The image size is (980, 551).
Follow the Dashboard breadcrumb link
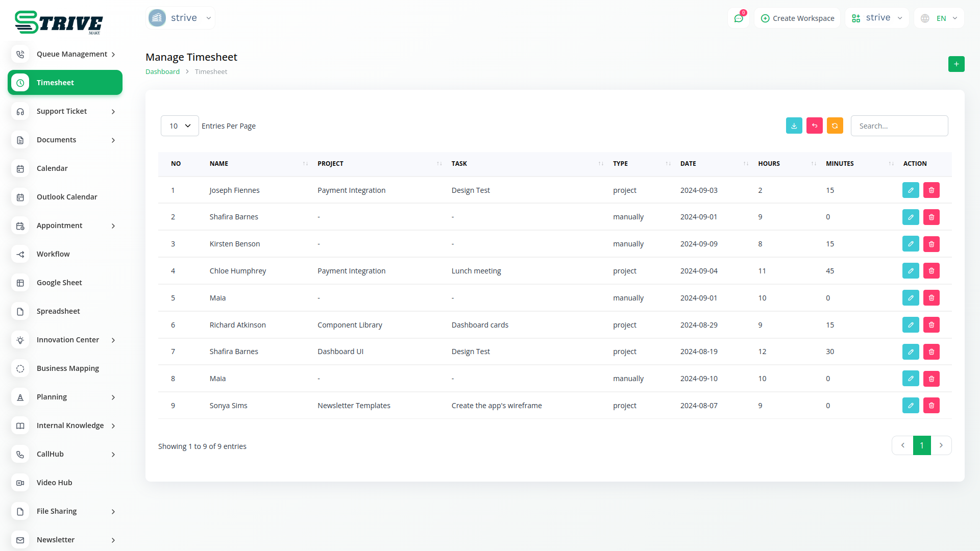coord(162,71)
